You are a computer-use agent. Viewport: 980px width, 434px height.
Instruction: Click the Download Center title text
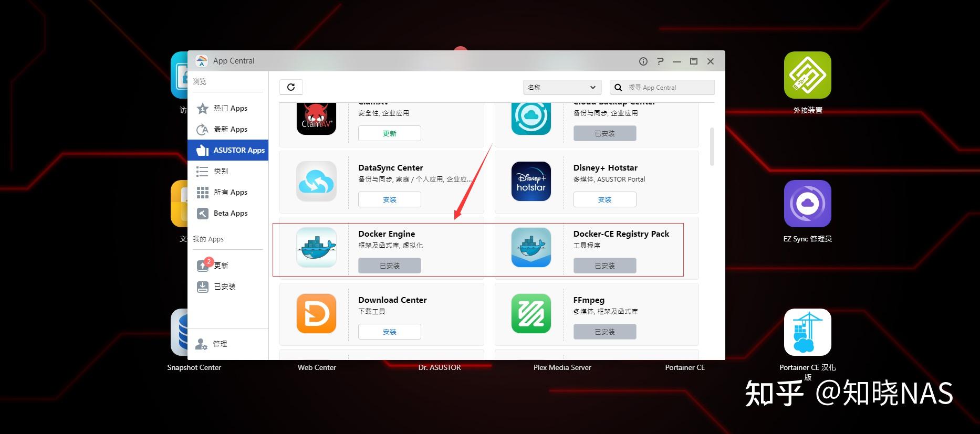392,300
